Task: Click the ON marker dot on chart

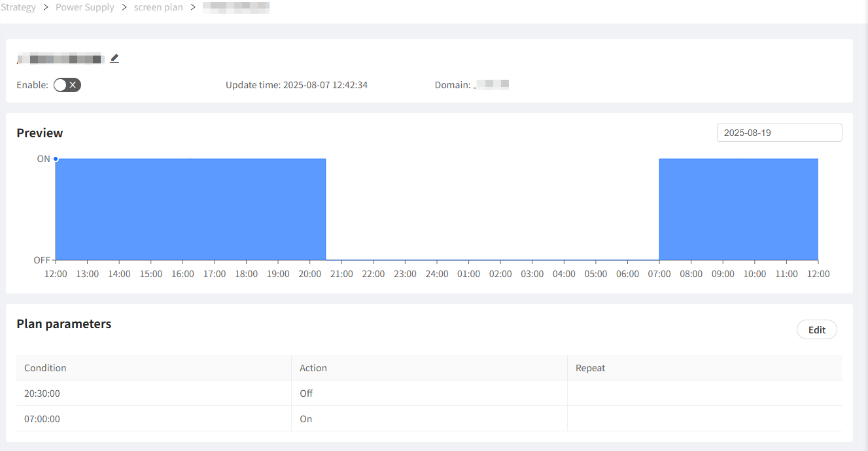Action: [x=56, y=159]
